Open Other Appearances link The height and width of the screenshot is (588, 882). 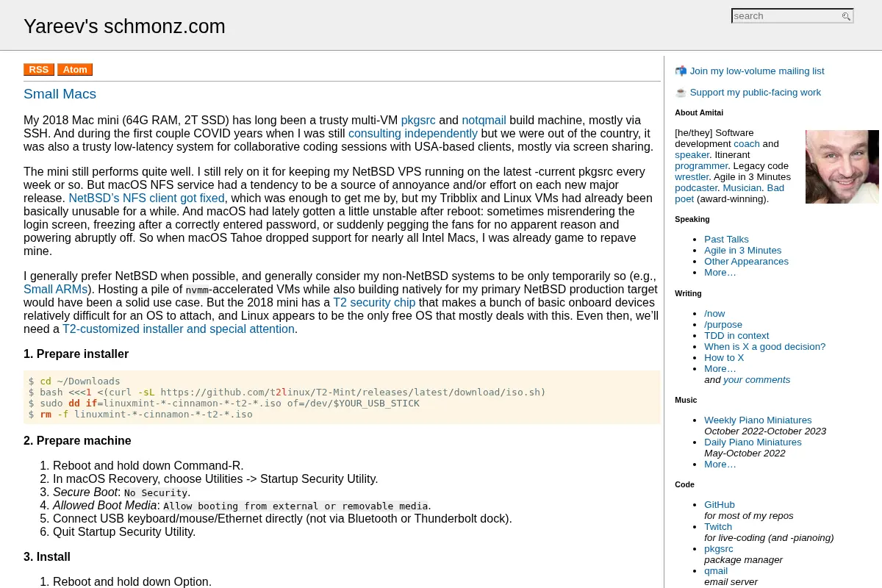746,262
